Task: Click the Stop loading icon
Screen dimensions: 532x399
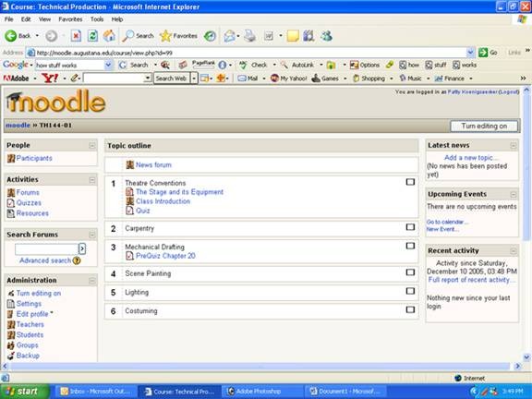Action: coord(76,36)
